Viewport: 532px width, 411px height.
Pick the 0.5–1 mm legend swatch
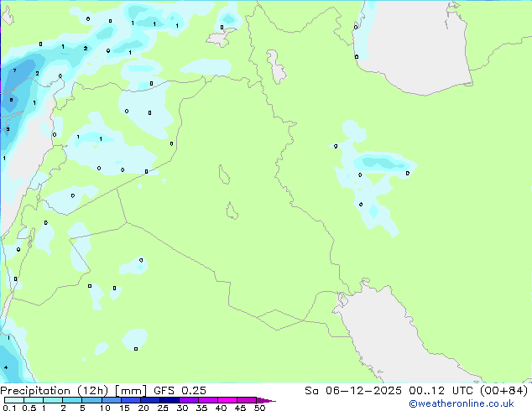point(34,400)
